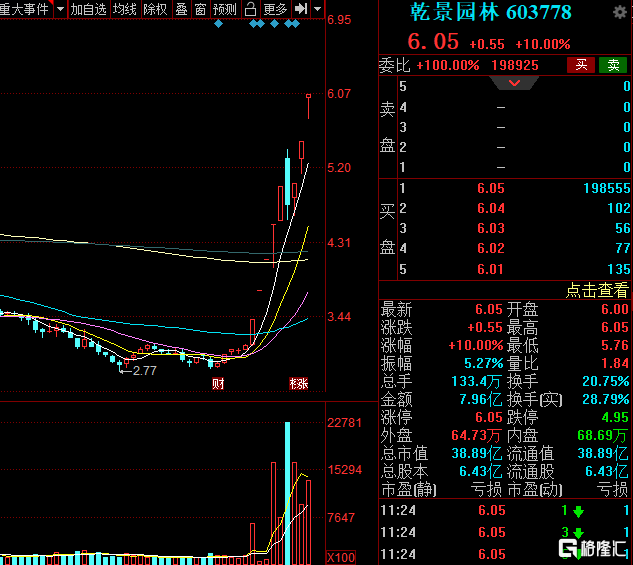Screen dimensions: 633x565
Task: Click the green 卖 sell button
Action: [613, 65]
